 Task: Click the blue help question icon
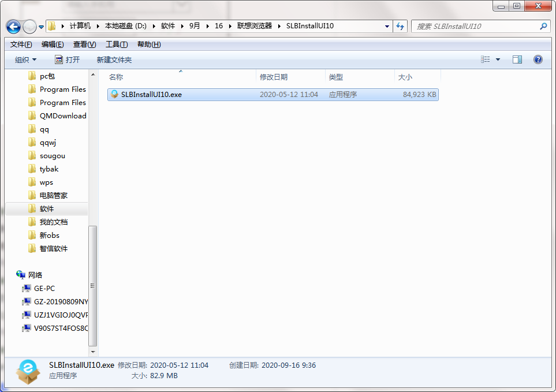(538, 59)
